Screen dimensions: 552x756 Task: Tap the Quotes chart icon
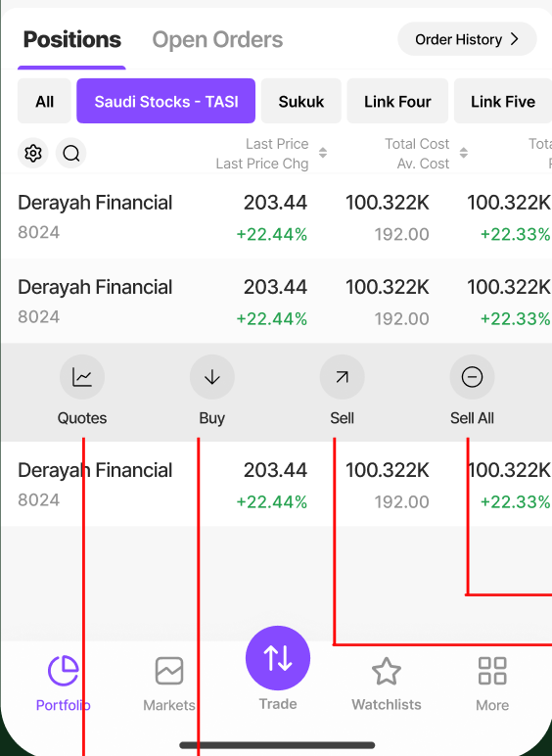coord(82,377)
